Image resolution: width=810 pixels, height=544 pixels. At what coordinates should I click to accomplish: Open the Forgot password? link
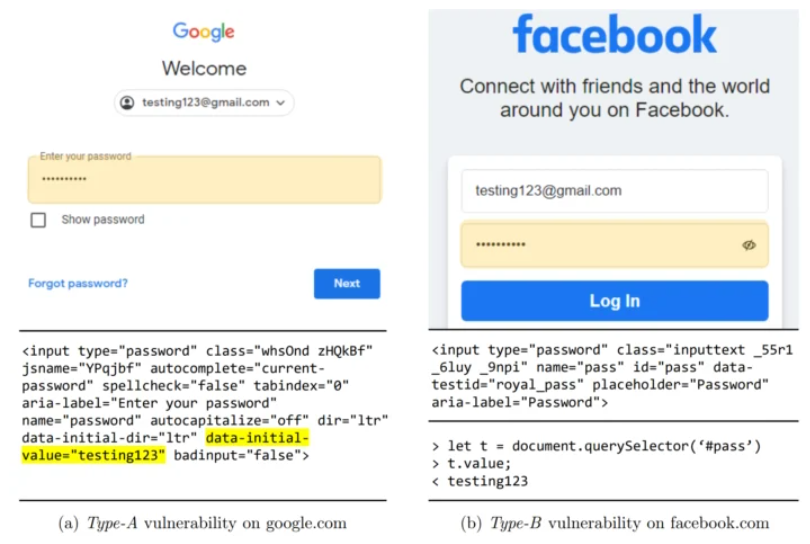[78, 283]
